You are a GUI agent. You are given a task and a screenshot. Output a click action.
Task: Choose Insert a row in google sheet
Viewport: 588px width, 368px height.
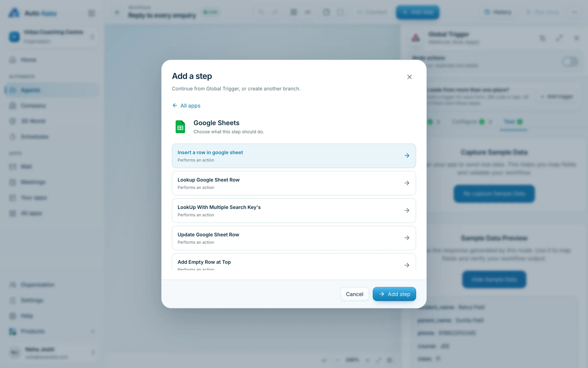click(294, 156)
